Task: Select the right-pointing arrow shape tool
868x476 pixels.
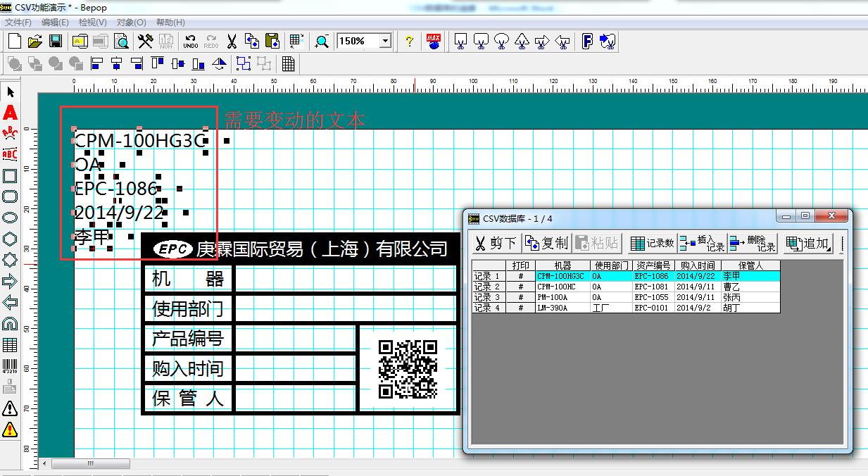Action: point(10,281)
